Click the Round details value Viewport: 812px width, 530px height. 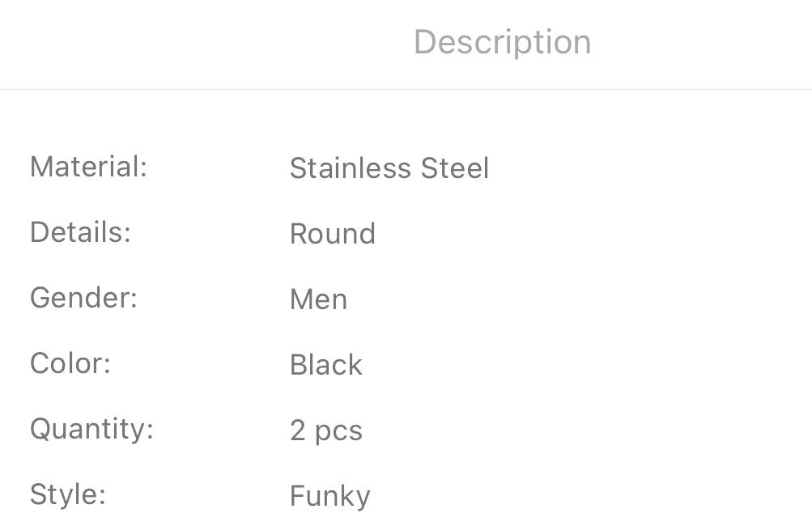(x=333, y=234)
